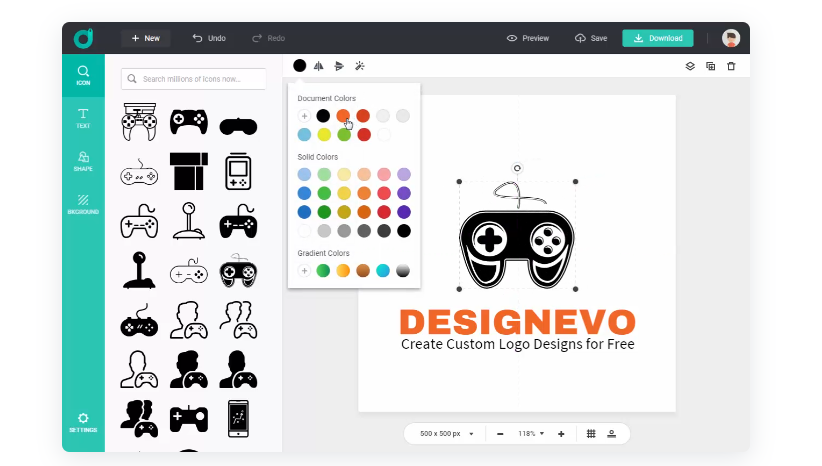Open the Text panel in sidebar
The image size is (822, 466).
click(83, 118)
